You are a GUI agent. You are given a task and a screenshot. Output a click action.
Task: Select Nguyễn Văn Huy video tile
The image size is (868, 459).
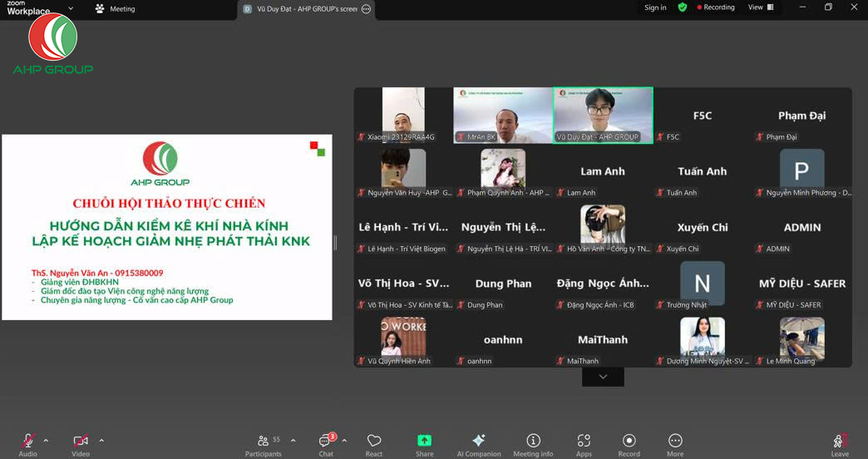403,171
